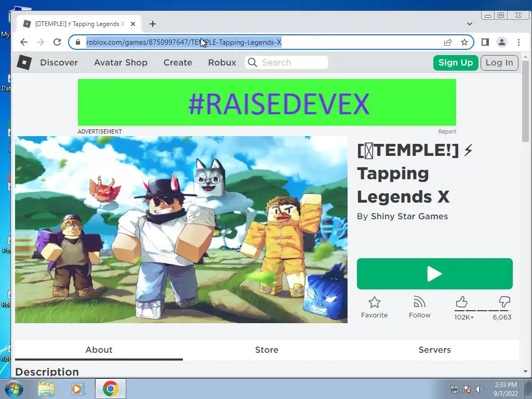532x399 pixels.
Task: Click the Sign Up button
Action: point(456,63)
